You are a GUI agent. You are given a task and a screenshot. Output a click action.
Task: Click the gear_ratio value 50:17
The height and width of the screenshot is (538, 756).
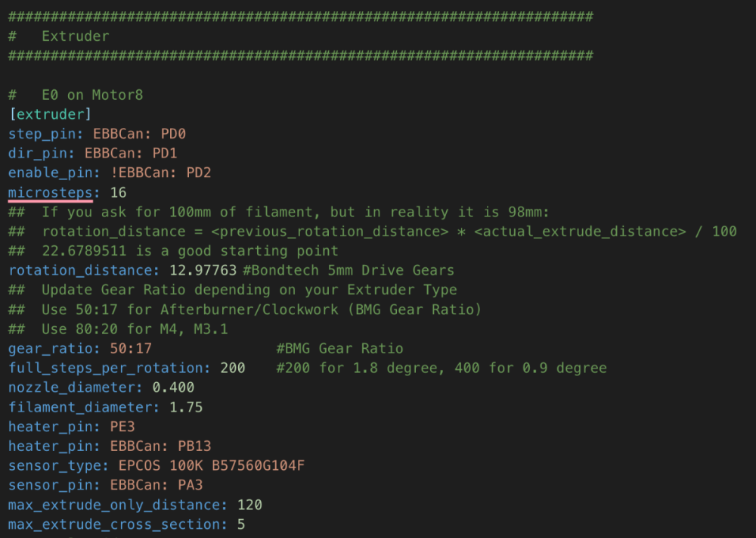click(x=131, y=348)
